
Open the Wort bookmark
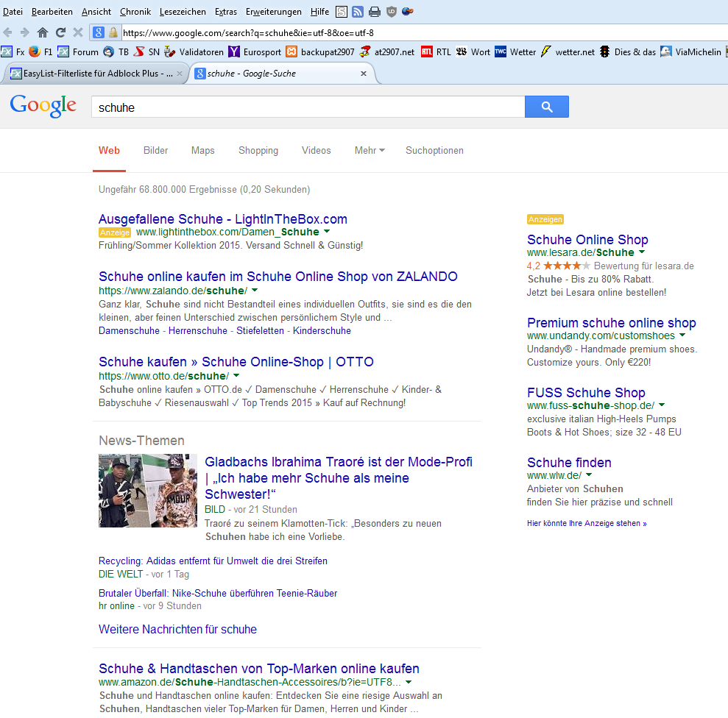click(473, 52)
